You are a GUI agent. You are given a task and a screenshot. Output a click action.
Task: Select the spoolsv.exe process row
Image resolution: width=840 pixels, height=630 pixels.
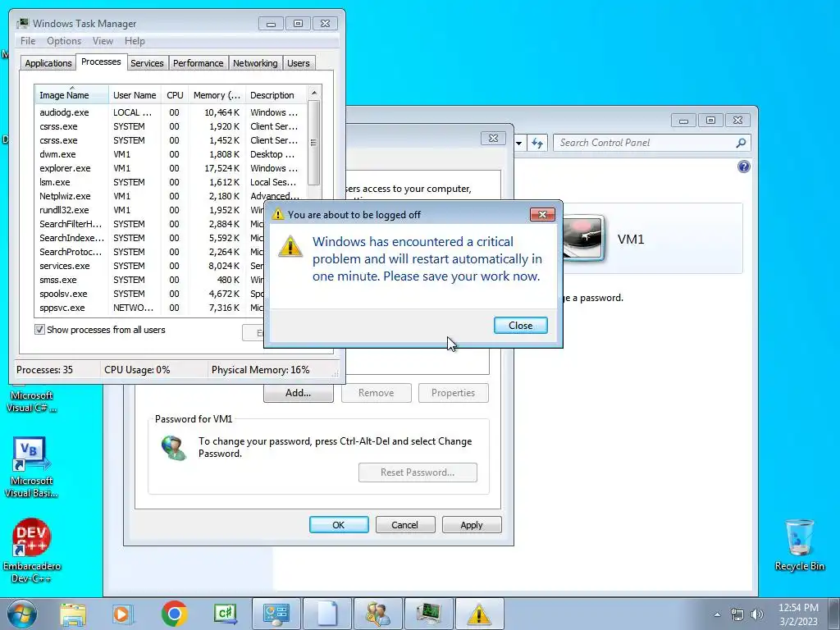tap(150, 294)
